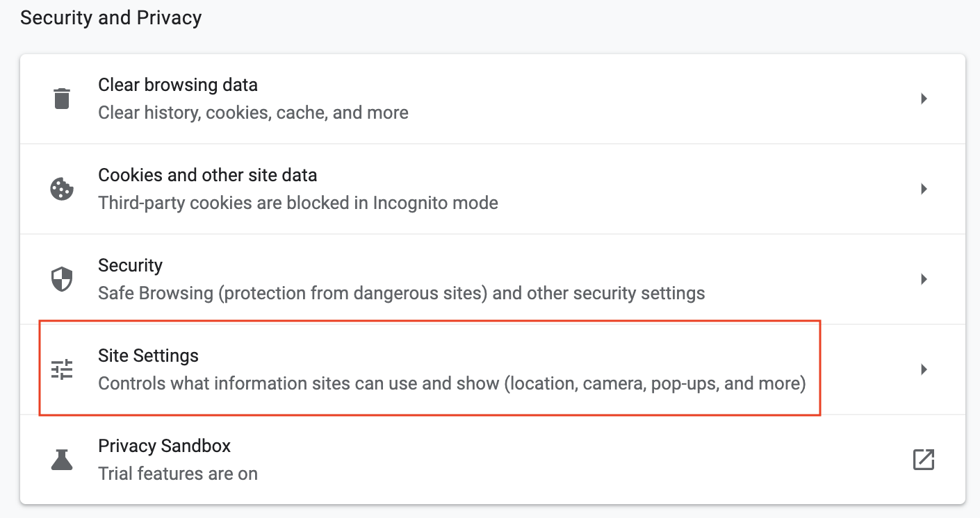Viewport: 980px width, 518px height.
Task: Click 'Trial features are on' text
Action: 178,474
